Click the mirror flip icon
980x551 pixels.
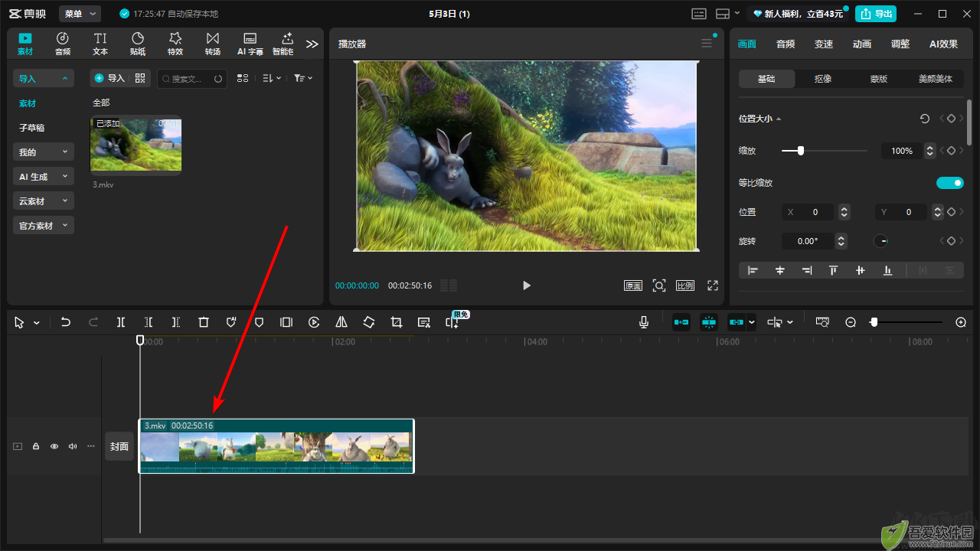(341, 322)
